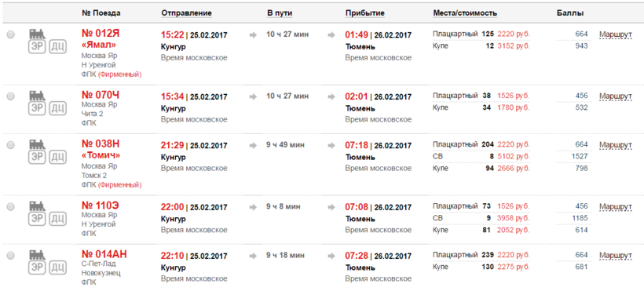Sort by Отправление column header
The height and width of the screenshot is (291, 644).
pyautogui.click(x=186, y=13)
